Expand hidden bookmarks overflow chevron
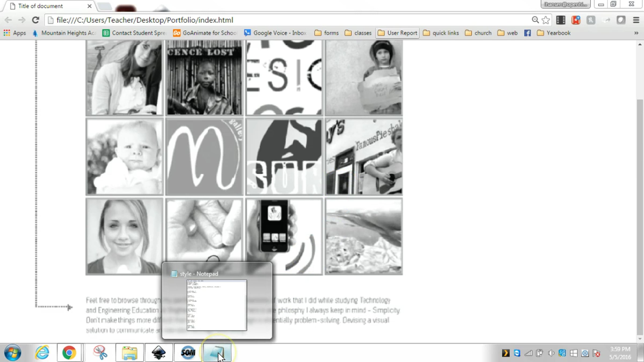The height and width of the screenshot is (362, 644). [x=636, y=33]
